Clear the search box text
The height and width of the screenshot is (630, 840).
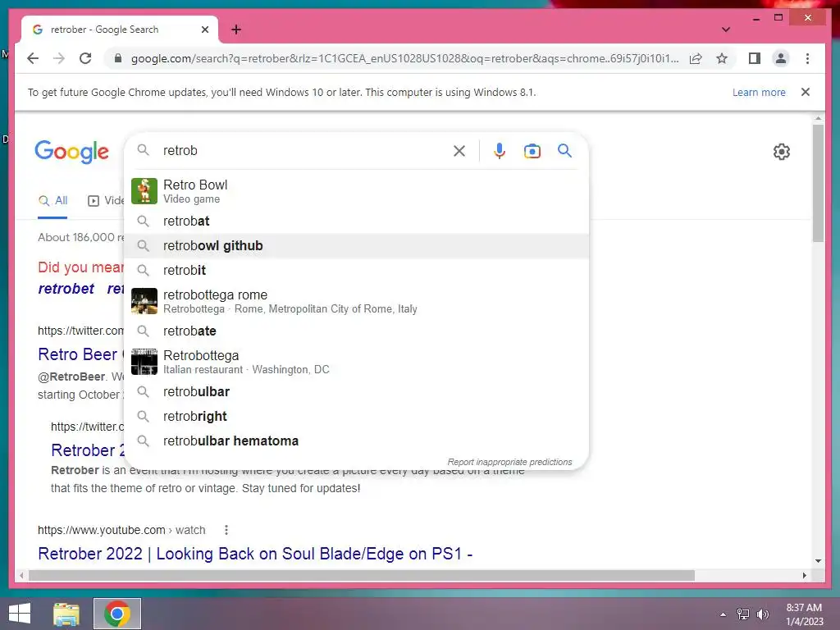coord(459,151)
